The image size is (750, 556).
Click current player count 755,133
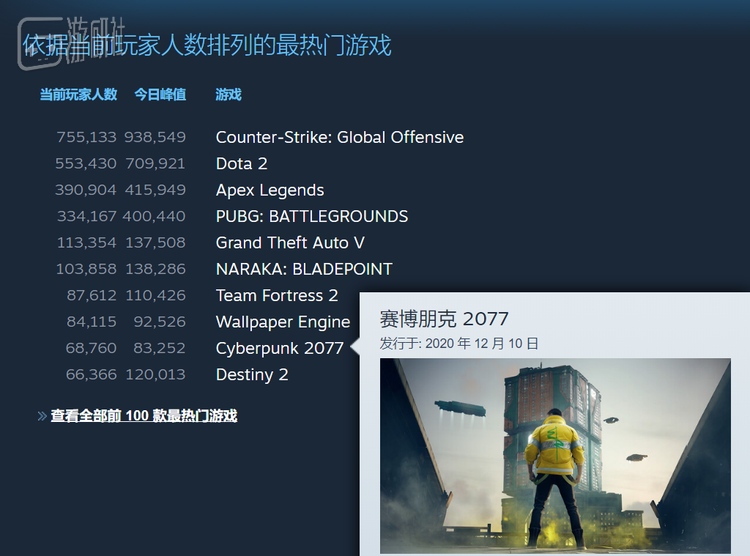click(87, 137)
